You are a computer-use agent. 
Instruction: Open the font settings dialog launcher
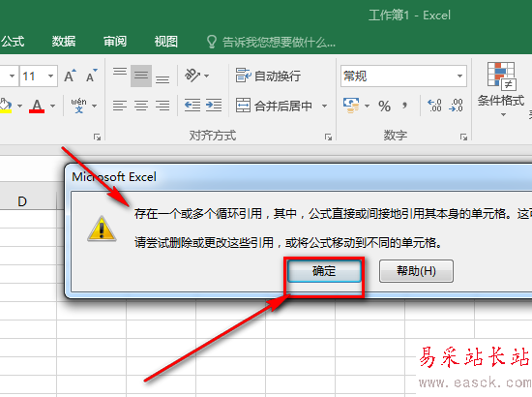pyautogui.click(x=98, y=137)
